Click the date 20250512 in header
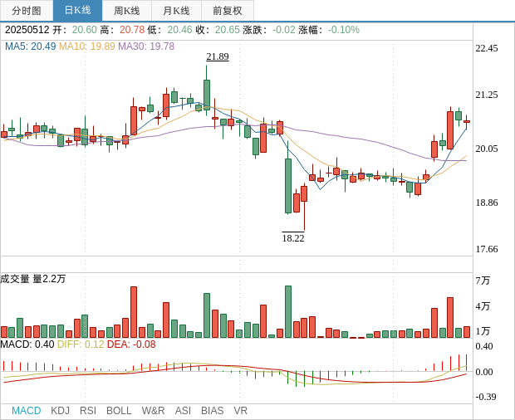The width and height of the screenshot is (515, 420). pyautogui.click(x=27, y=30)
